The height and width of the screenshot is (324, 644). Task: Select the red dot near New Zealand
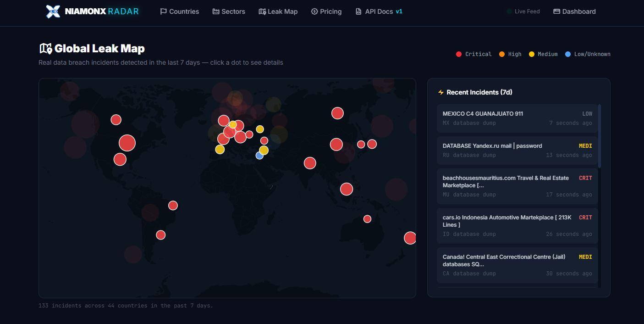click(x=410, y=238)
